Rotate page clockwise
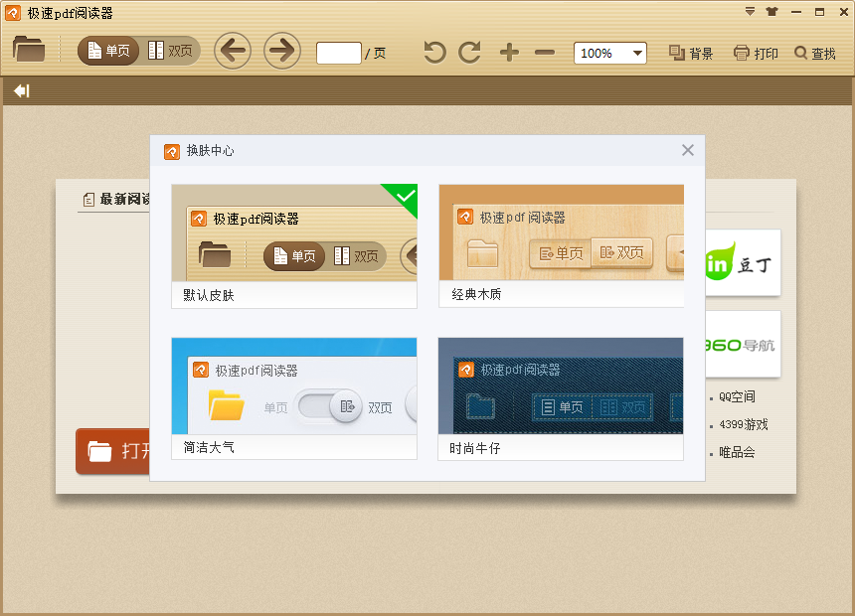 point(469,53)
